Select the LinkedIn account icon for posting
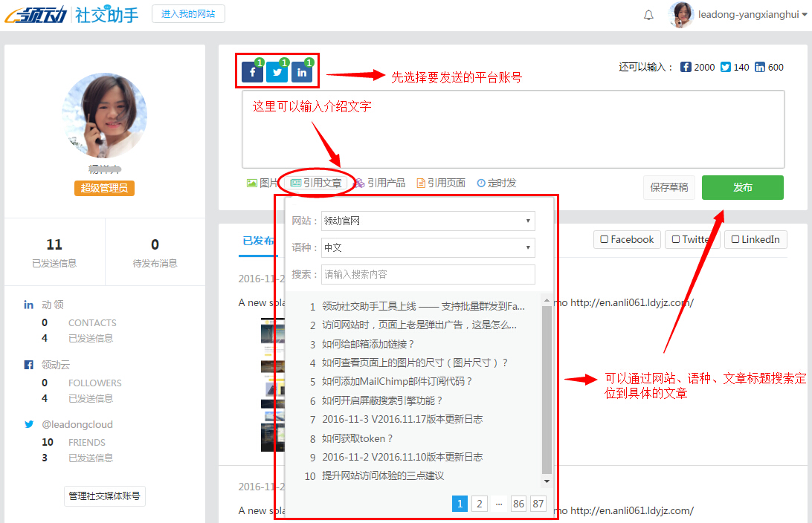The height and width of the screenshot is (523, 812). [302, 72]
